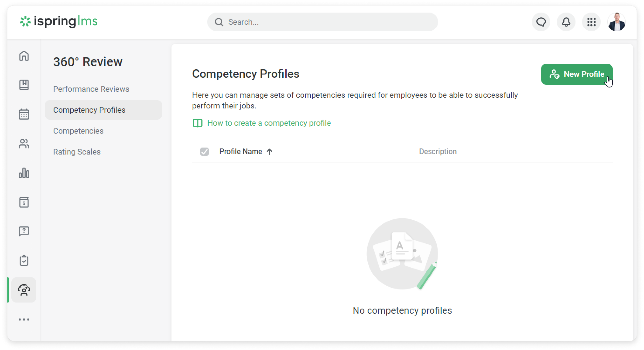Screen dimensions: 644x350
Task: Open the clipboard checkmark icon in sidebar
Action: pyautogui.click(x=24, y=261)
